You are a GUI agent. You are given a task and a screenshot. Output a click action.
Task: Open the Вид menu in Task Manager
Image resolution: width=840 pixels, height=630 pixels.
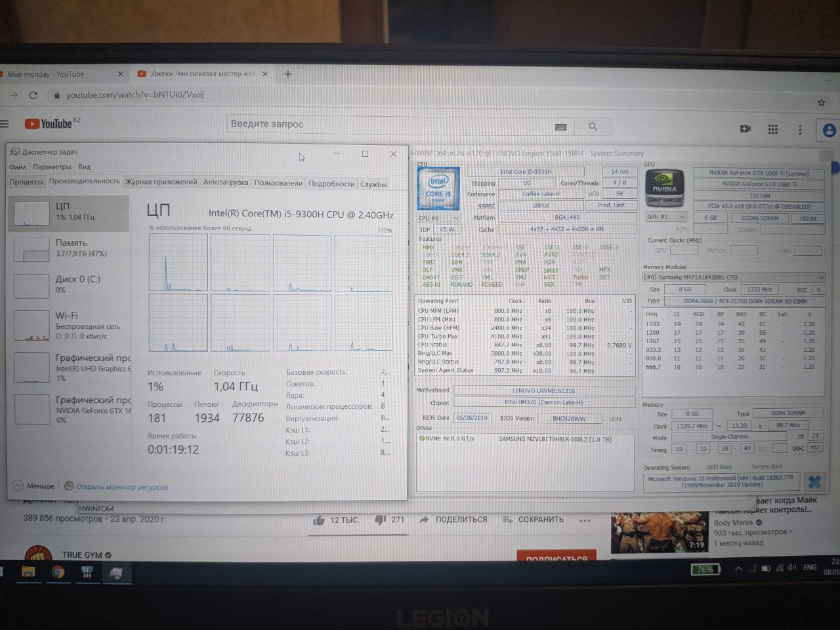[x=84, y=167]
